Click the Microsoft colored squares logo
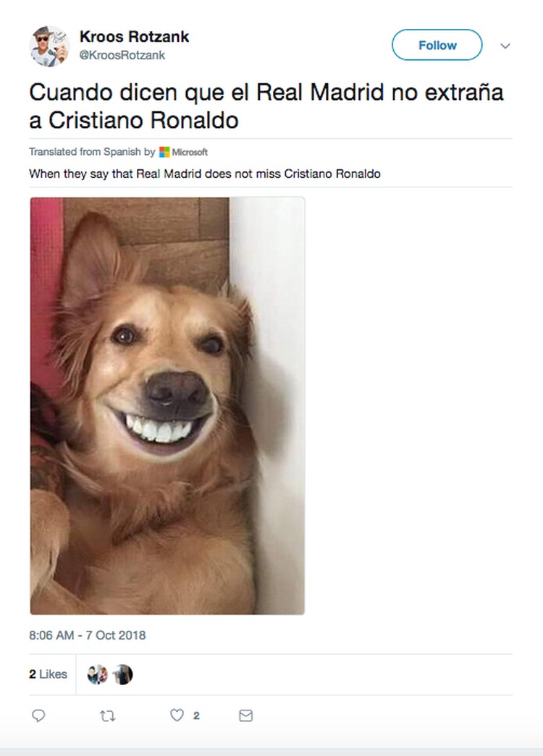 pyautogui.click(x=164, y=152)
